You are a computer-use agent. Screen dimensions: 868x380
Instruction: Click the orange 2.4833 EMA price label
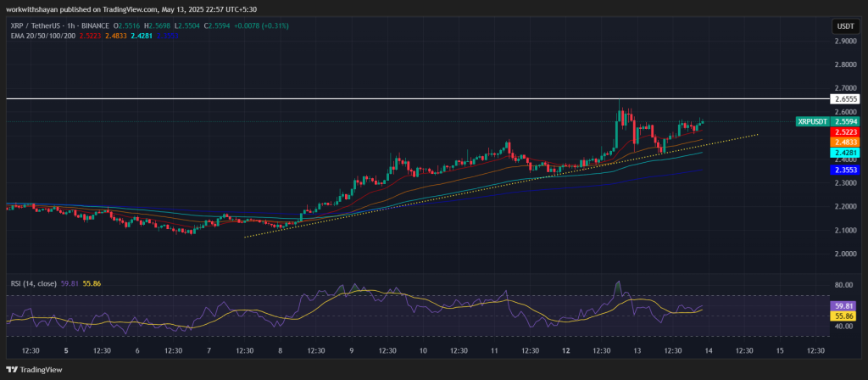click(x=845, y=142)
